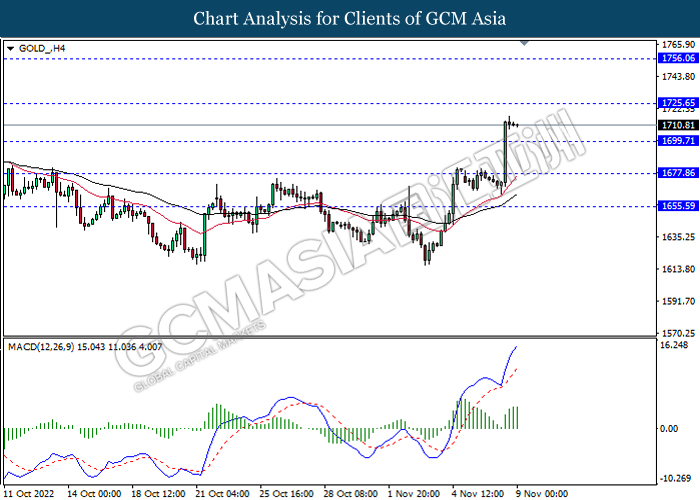The height and width of the screenshot is (500, 700).
Task: Click the 9 Nov 00:00 time label
Action: click(x=542, y=493)
